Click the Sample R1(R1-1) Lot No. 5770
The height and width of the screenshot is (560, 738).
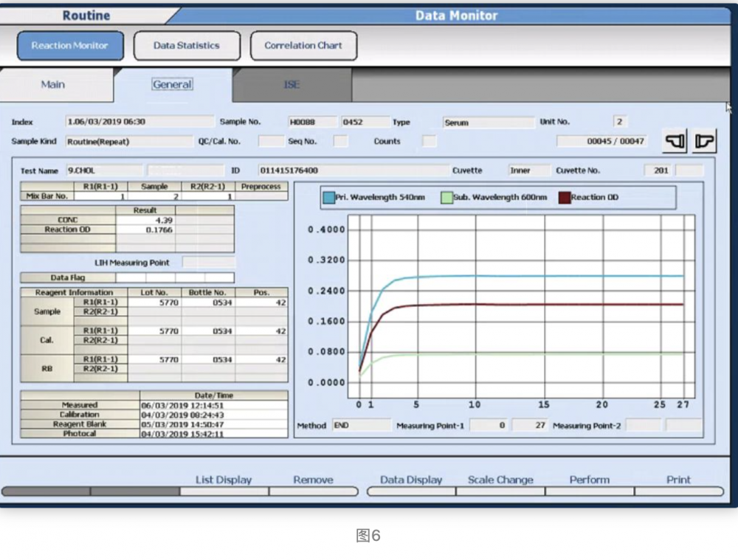(x=154, y=303)
